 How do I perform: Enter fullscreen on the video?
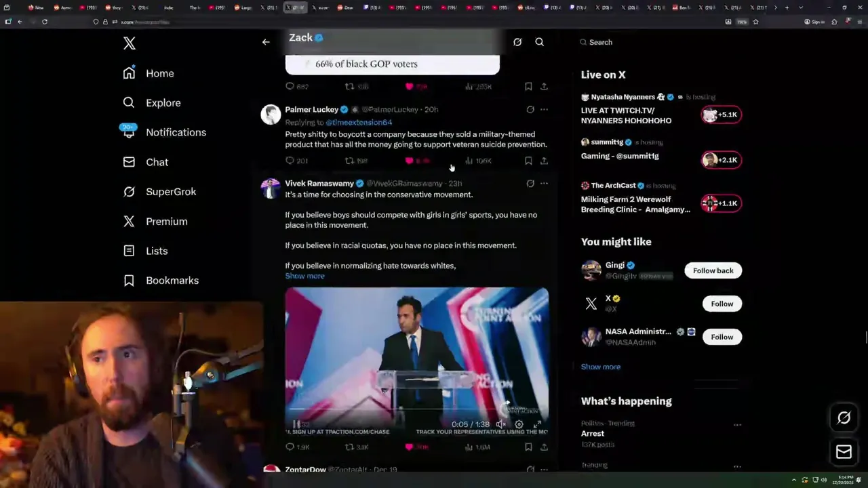[x=537, y=424]
